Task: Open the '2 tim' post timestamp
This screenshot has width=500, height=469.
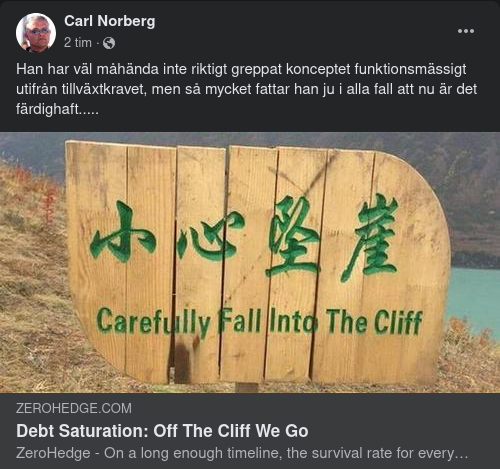Action: click(78, 43)
